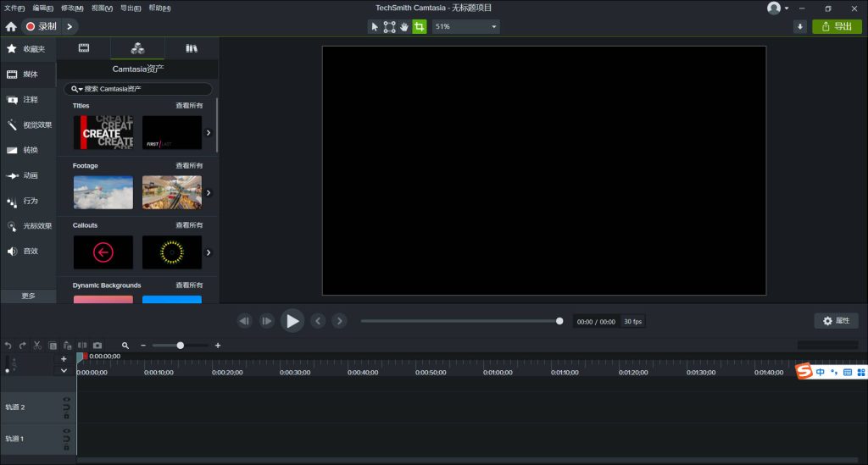Select the resize handles canvas tool
The image size is (868, 465).
point(389,26)
